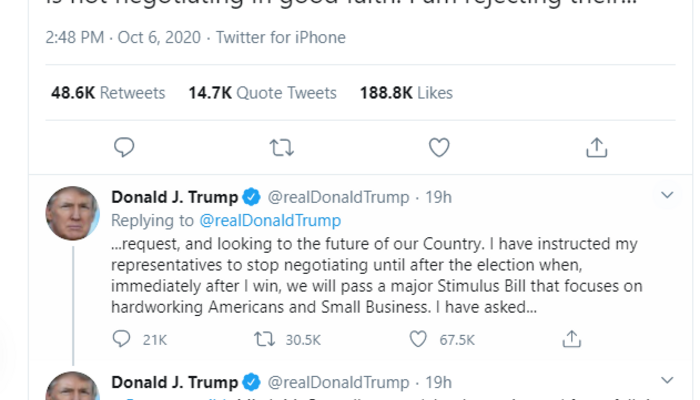Share the main tweet using share icon
This screenshot has height=400, width=700.
tap(596, 147)
